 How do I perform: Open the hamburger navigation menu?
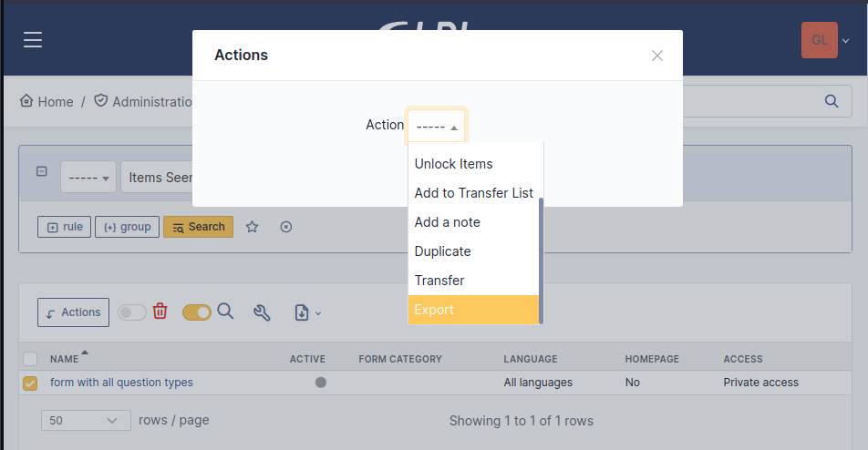tap(33, 40)
